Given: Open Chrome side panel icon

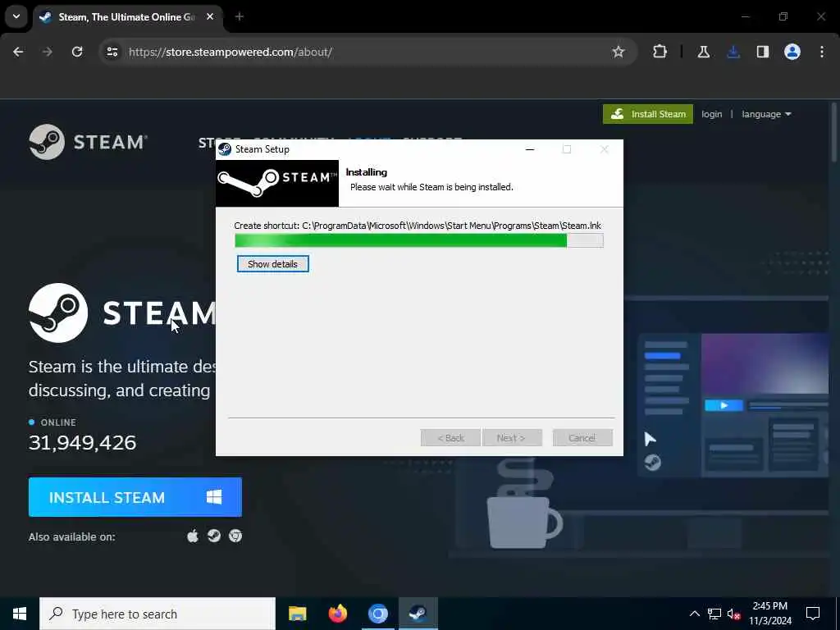Looking at the screenshot, I should pos(763,52).
